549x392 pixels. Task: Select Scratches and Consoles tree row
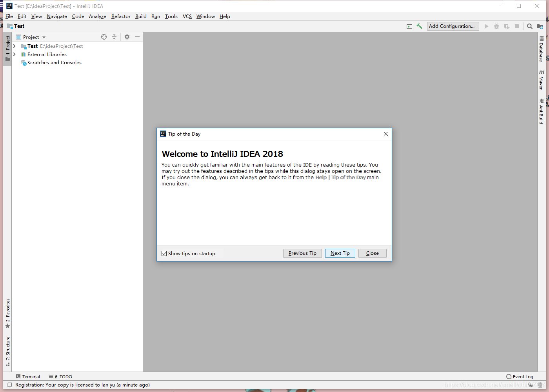77,63
